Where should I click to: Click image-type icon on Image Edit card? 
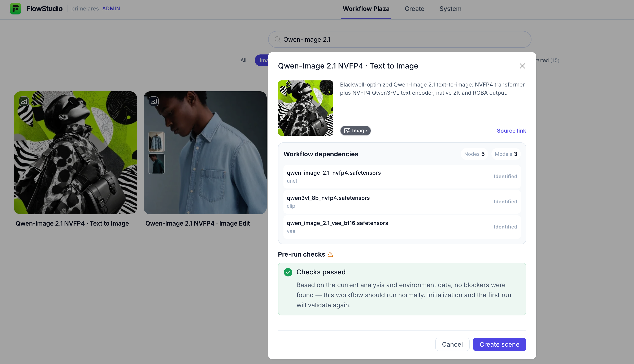[x=154, y=101]
